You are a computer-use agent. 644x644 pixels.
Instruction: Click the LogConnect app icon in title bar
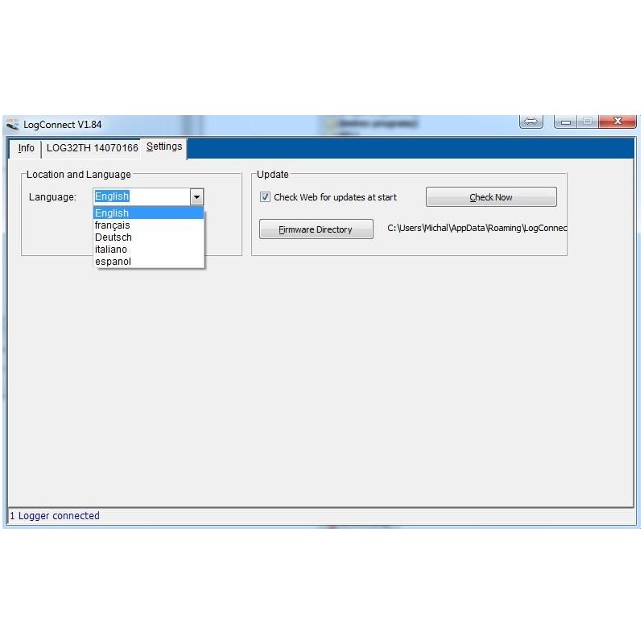pyautogui.click(x=13, y=125)
